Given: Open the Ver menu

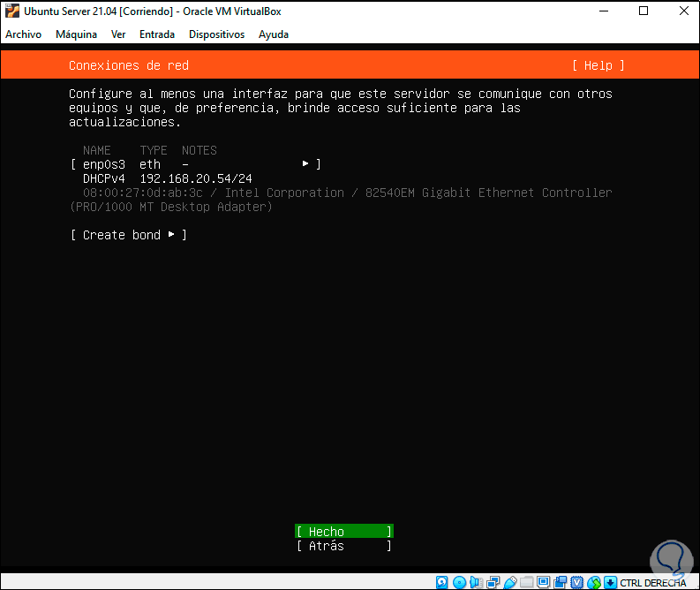Looking at the screenshot, I should point(118,34).
